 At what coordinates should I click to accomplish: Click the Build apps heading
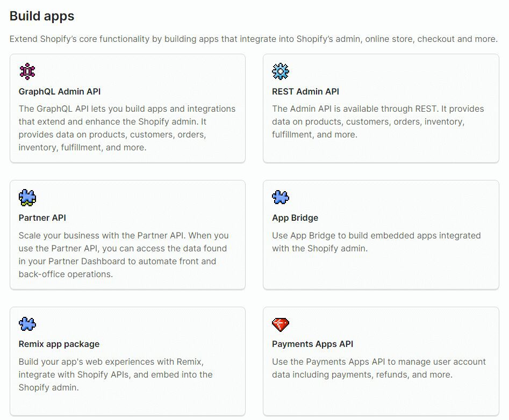click(x=42, y=16)
